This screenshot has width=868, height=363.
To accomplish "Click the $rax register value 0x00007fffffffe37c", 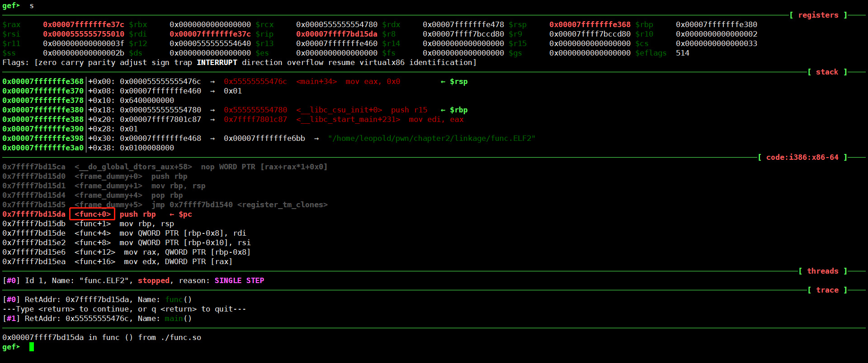I will tap(84, 24).
